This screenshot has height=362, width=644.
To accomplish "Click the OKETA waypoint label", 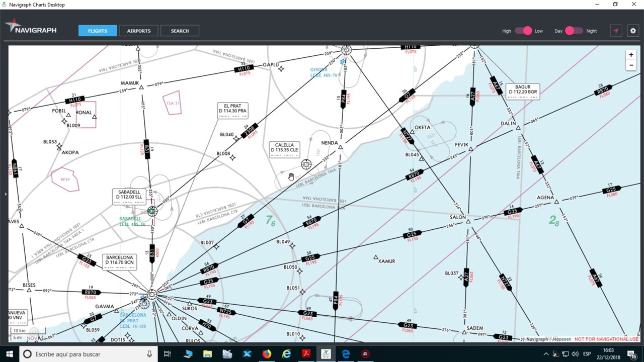I will (423, 128).
